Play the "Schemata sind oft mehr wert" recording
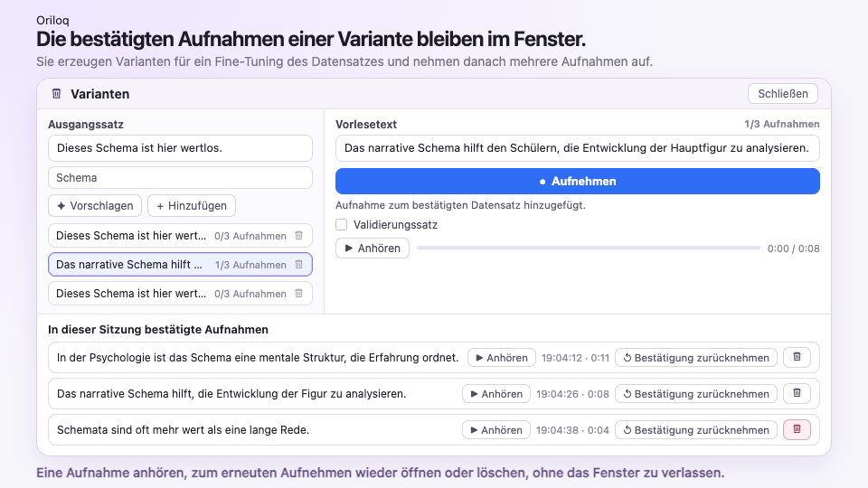The width and height of the screenshot is (868, 488). tap(496, 430)
